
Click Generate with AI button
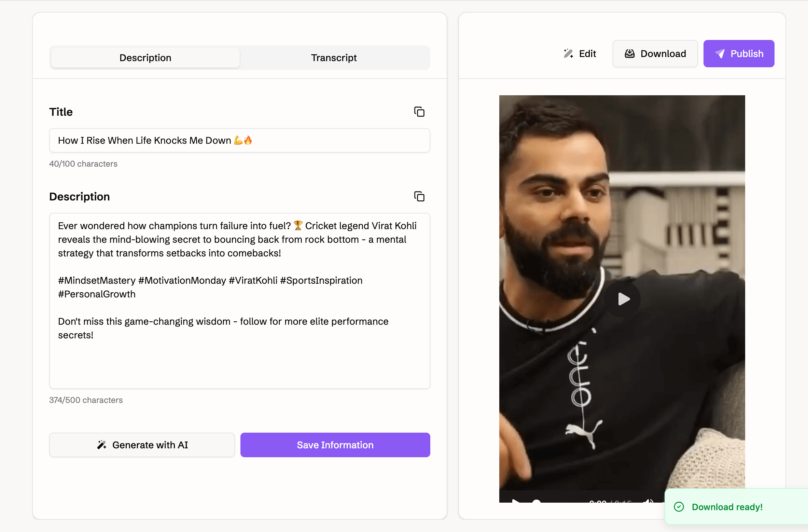coord(142,445)
